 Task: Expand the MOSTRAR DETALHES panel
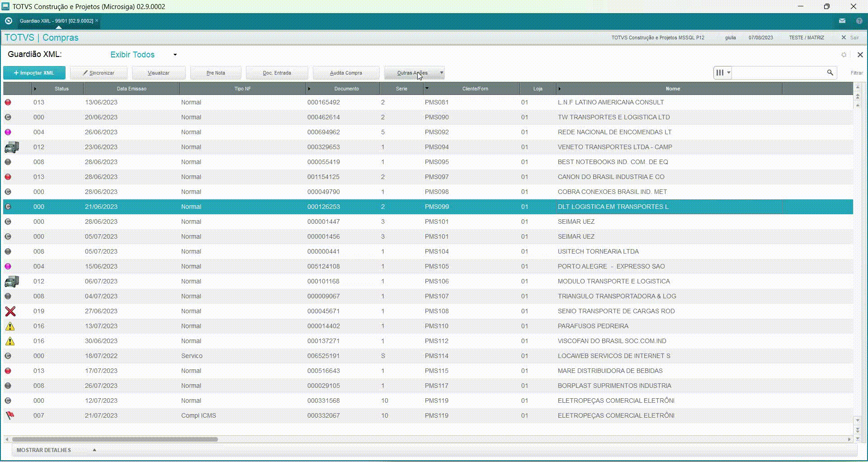click(x=57, y=450)
